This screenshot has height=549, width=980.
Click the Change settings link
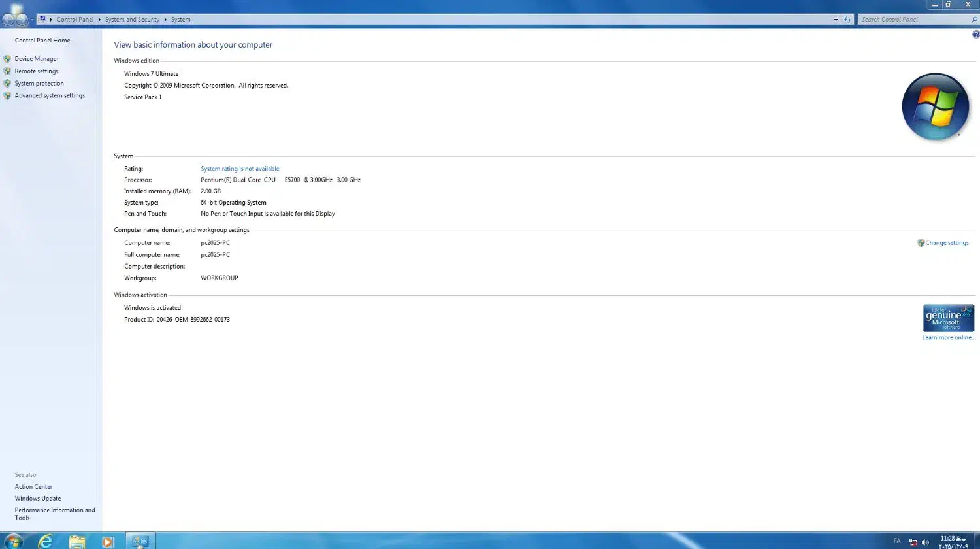[x=947, y=243]
